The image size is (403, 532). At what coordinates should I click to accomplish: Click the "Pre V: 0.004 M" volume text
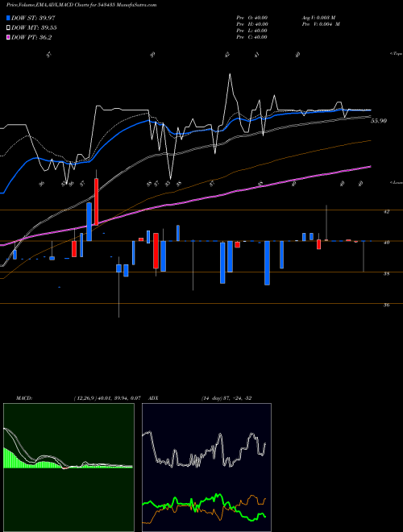[x=321, y=24]
